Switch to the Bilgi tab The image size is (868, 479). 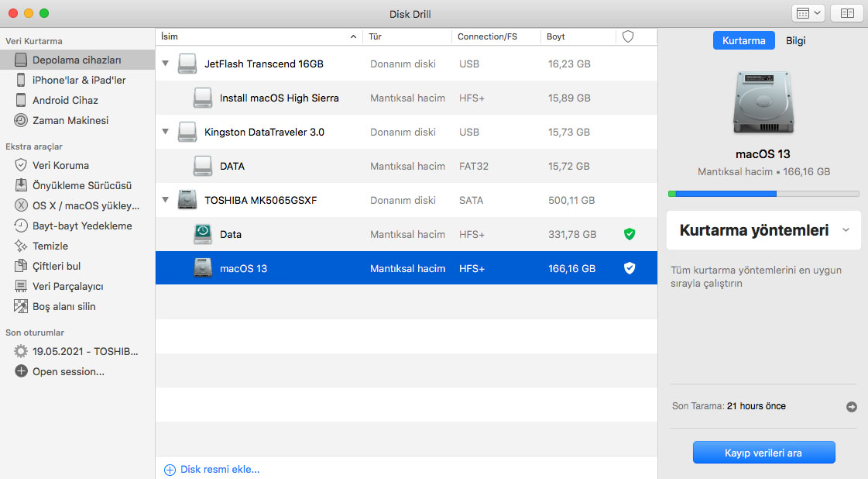(795, 40)
